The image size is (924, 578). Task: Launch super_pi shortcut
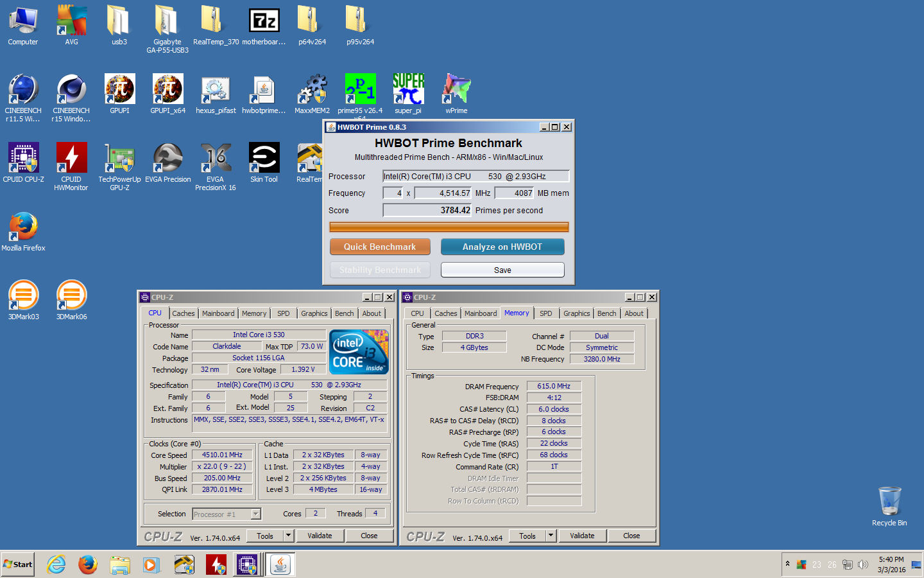(x=408, y=94)
